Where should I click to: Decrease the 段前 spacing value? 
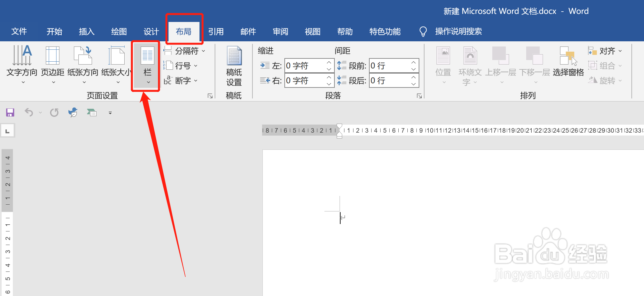414,69
